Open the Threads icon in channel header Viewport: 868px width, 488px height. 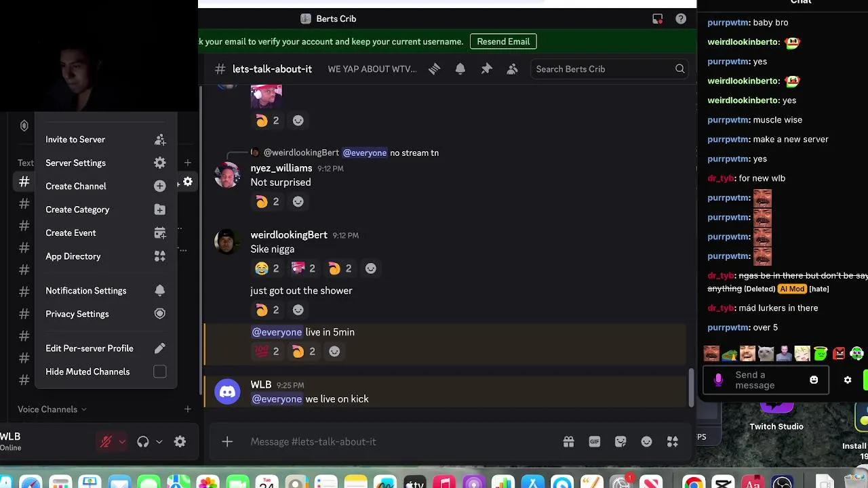[x=434, y=69]
